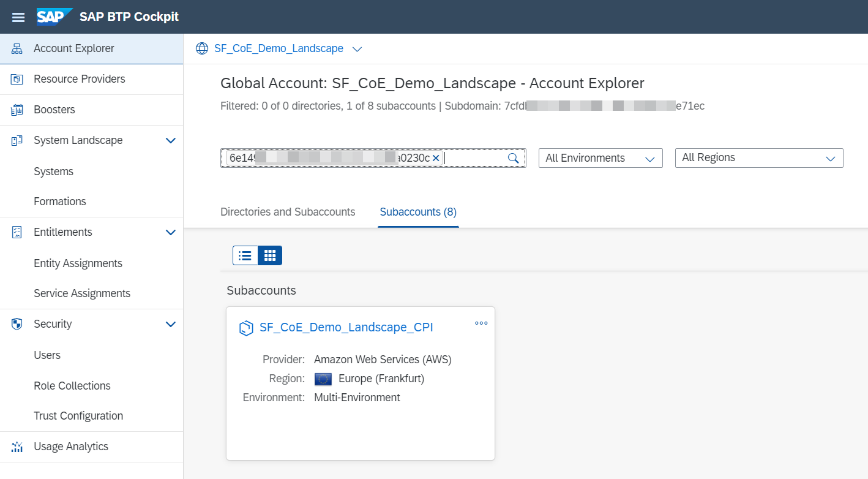The height and width of the screenshot is (479, 868).
Task: Click the Resource Providers icon
Action: coord(17,80)
